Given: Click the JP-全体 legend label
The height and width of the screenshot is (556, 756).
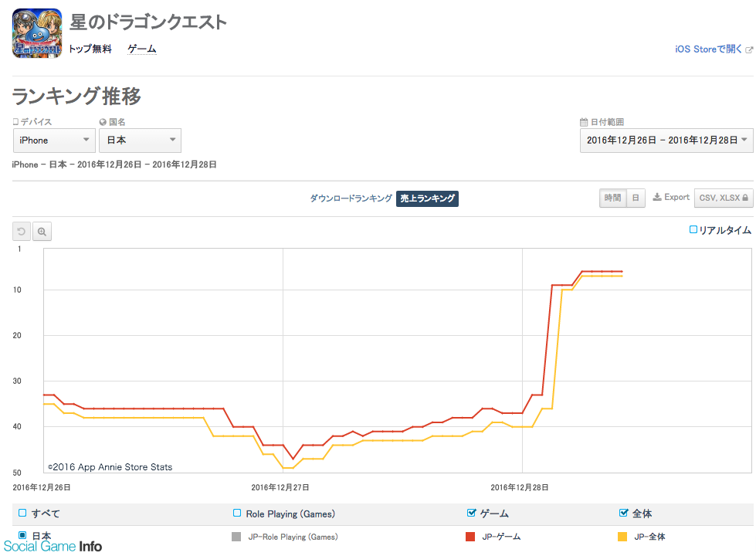Looking at the screenshot, I should click(649, 537).
